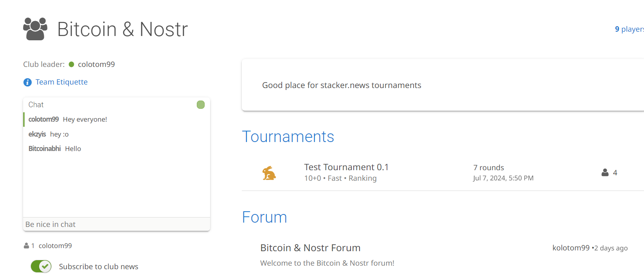Image resolution: width=644 pixels, height=277 pixels.
Task: Open the Forum section heading
Action: click(264, 218)
